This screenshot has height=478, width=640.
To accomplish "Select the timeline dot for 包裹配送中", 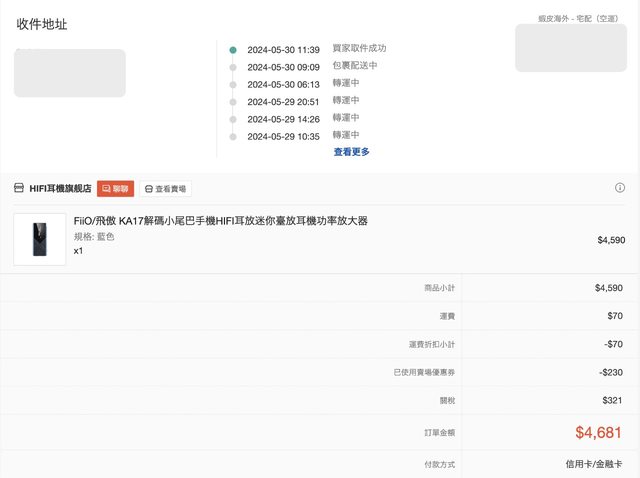I will [233, 67].
